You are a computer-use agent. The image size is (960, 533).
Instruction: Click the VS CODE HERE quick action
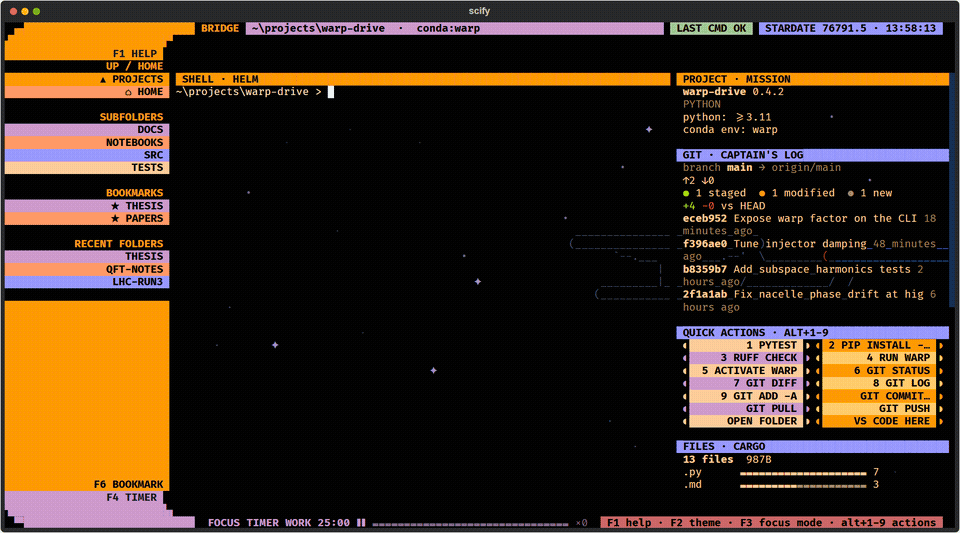pyautogui.click(x=879, y=421)
